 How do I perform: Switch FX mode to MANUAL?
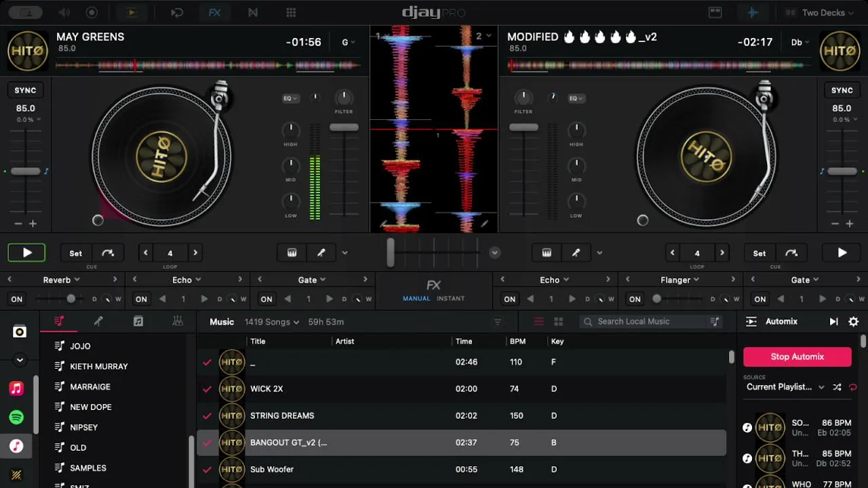pos(416,299)
